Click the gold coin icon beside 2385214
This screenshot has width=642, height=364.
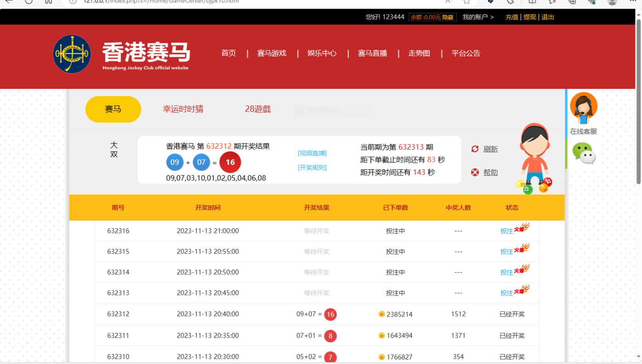coord(382,314)
